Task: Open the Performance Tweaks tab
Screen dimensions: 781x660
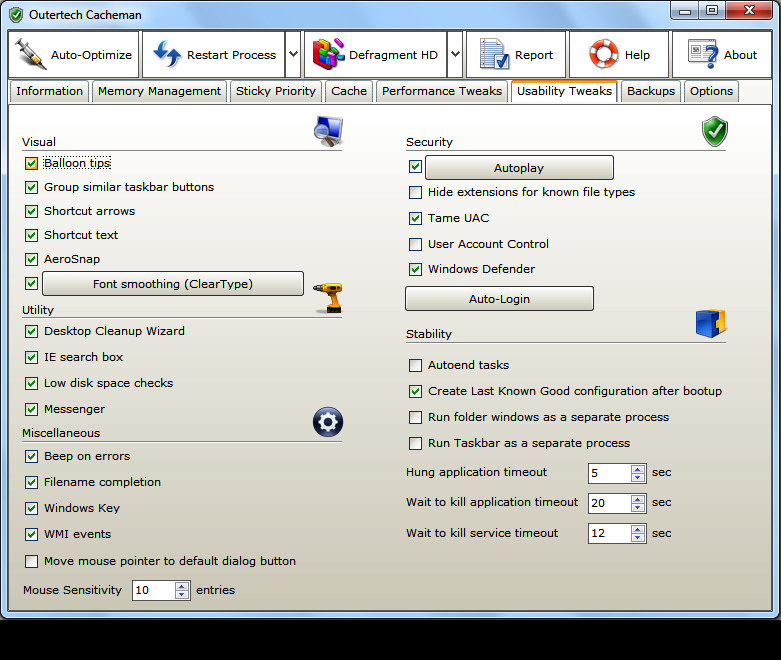Action: pos(442,91)
